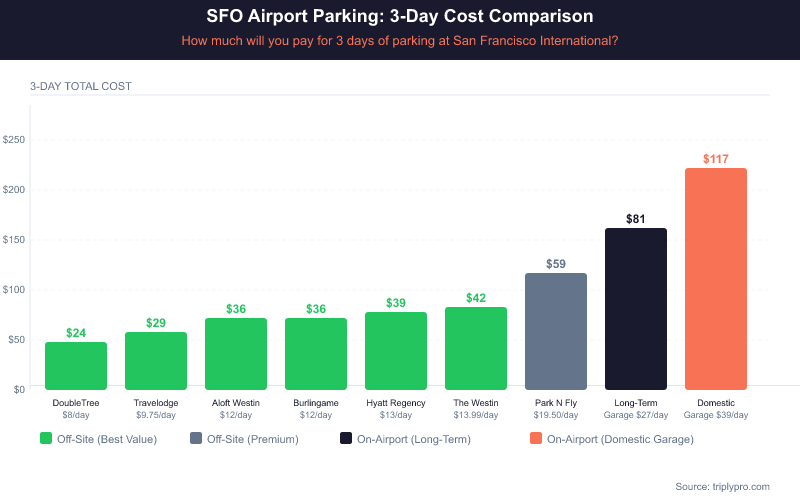Click the dark On-Airport (Long-Term) legend swatch
Image resolution: width=800 pixels, height=500 pixels.
pyautogui.click(x=346, y=438)
